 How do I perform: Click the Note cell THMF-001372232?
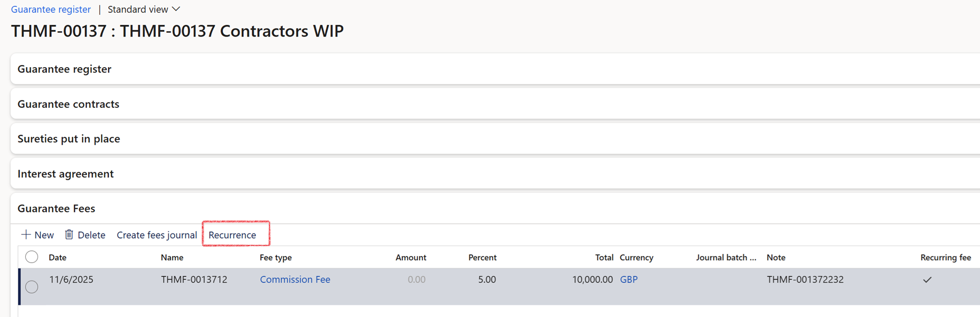tap(805, 279)
